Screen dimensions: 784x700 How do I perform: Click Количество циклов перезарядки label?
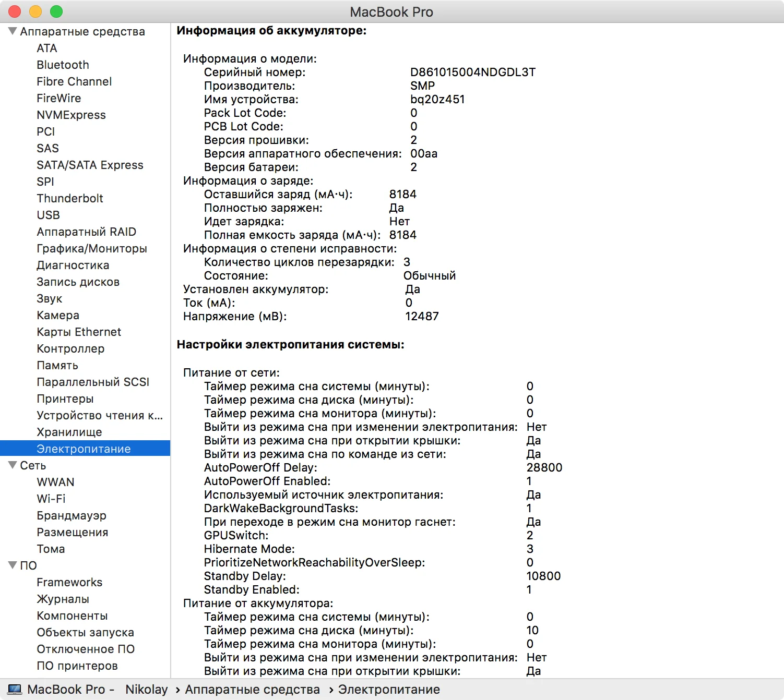(x=299, y=262)
